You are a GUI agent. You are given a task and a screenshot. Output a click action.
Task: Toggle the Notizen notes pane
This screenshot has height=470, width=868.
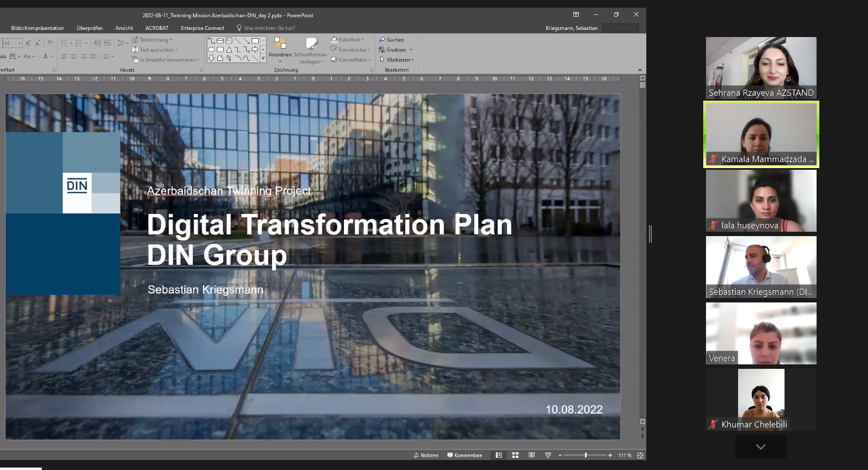pos(426,456)
